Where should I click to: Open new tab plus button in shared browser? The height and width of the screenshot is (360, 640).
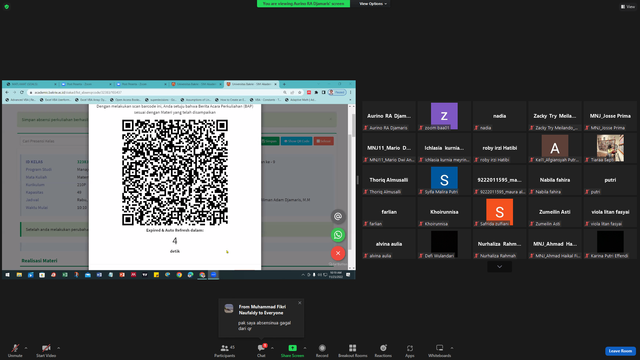pos(284,84)
